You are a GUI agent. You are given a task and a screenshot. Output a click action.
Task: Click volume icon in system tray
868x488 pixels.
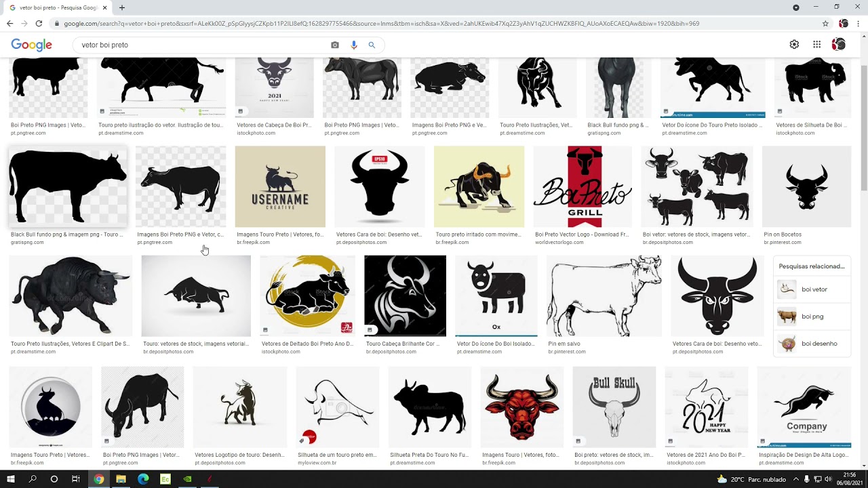click(x=828, y=479)
